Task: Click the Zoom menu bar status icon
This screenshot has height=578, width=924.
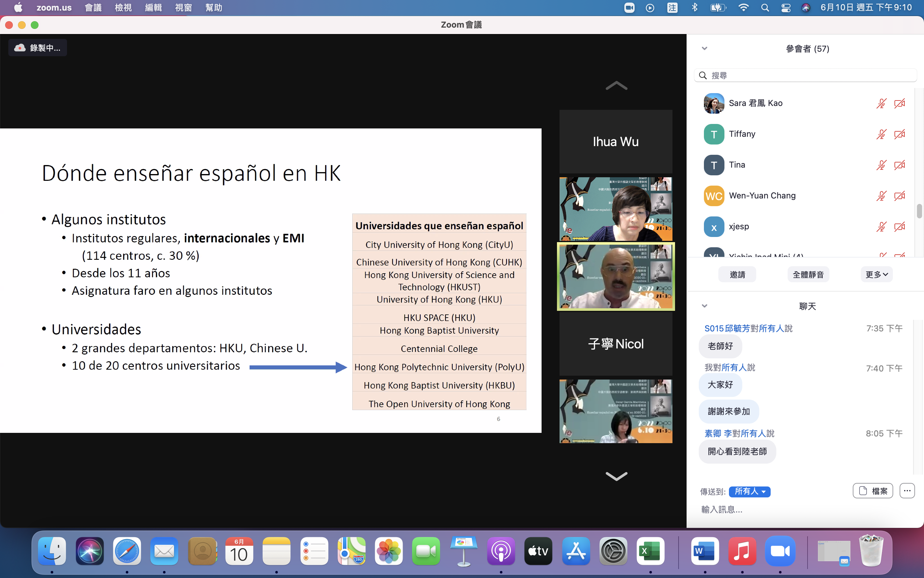Action: point(629,8)
